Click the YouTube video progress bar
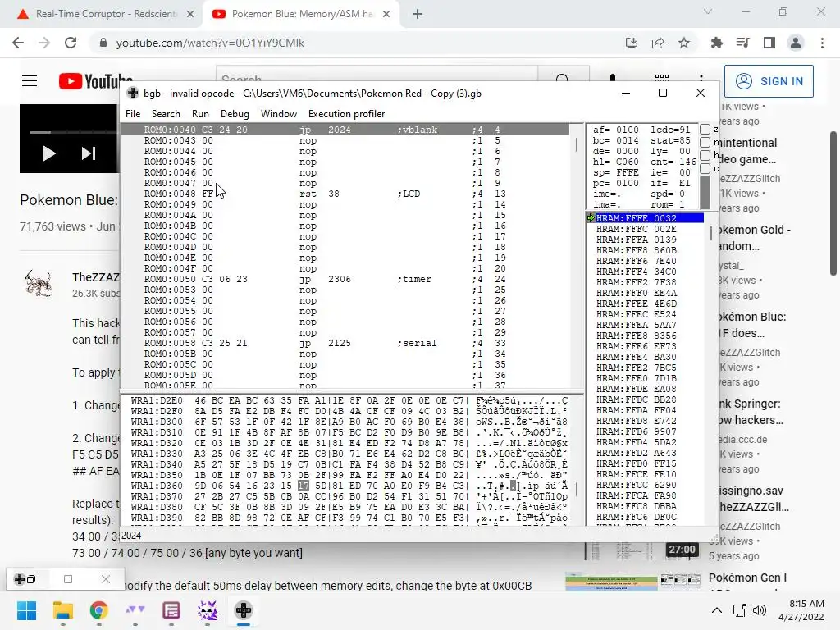 [72, 132]
